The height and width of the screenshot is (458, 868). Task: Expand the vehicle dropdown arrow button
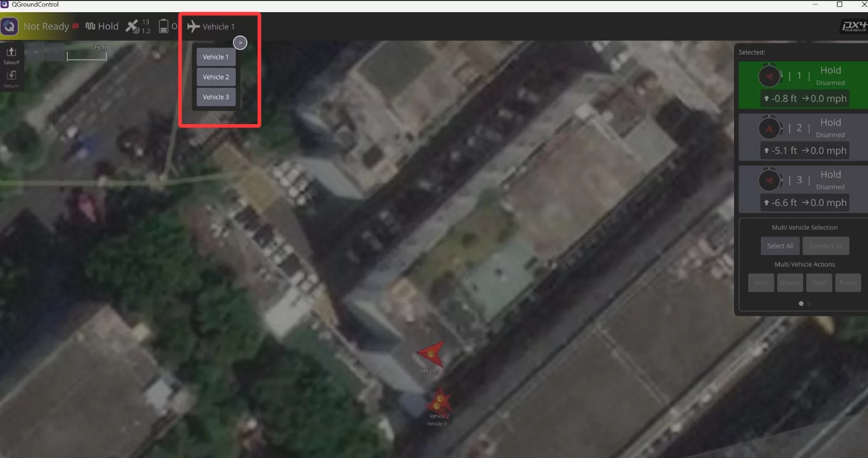pyautogui.click(x=240, y=43)
